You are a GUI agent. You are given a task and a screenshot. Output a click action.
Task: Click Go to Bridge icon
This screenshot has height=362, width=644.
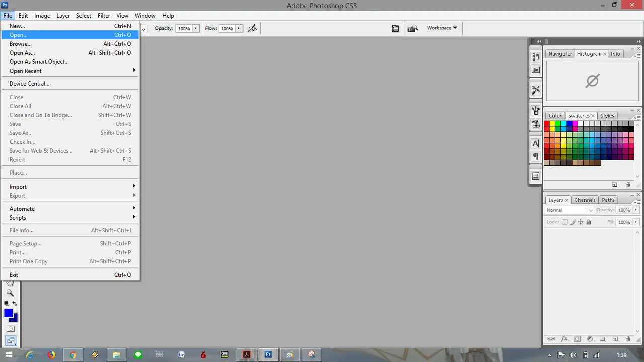(412, 28)
